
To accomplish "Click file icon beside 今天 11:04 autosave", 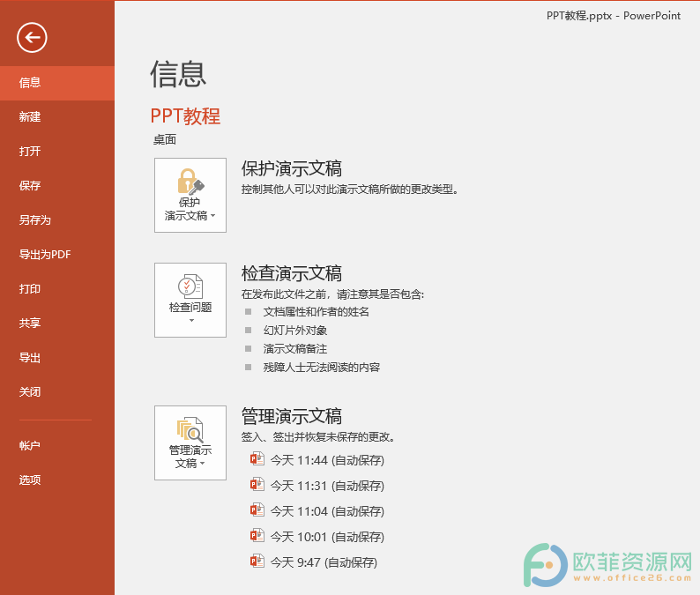I will (257, 509).
